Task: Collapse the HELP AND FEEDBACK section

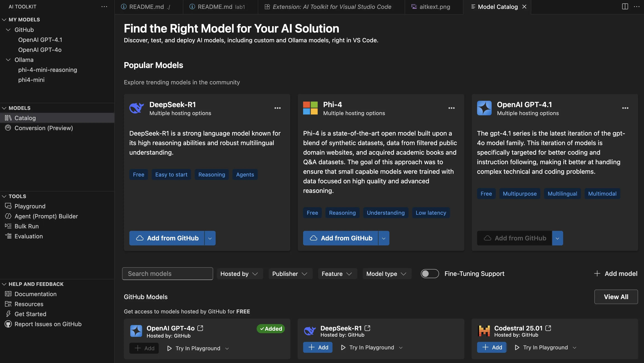Action: point(4,284)
